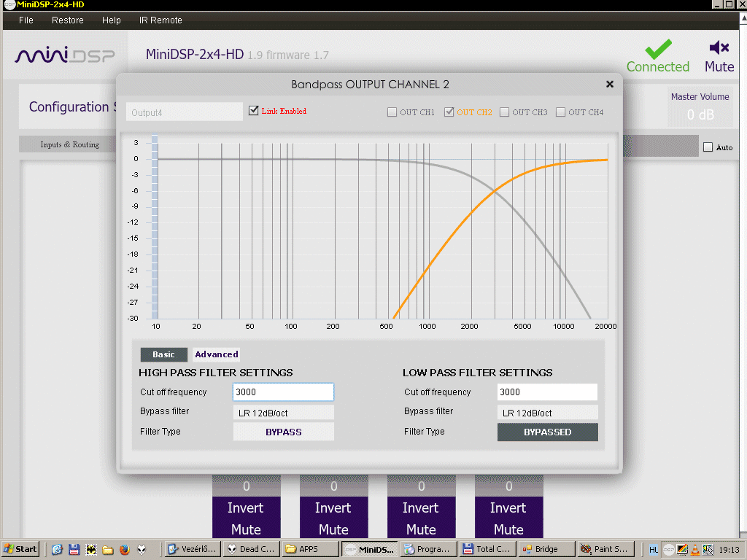Switch to the Dead C... taskbar window

pyautogui.click(x=251, y=549)
